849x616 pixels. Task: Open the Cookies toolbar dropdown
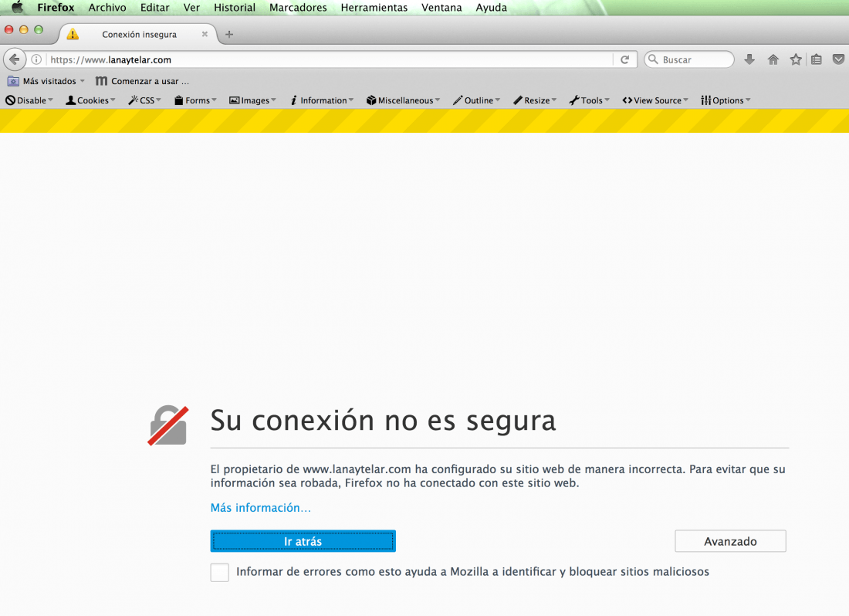click(90, 100)
